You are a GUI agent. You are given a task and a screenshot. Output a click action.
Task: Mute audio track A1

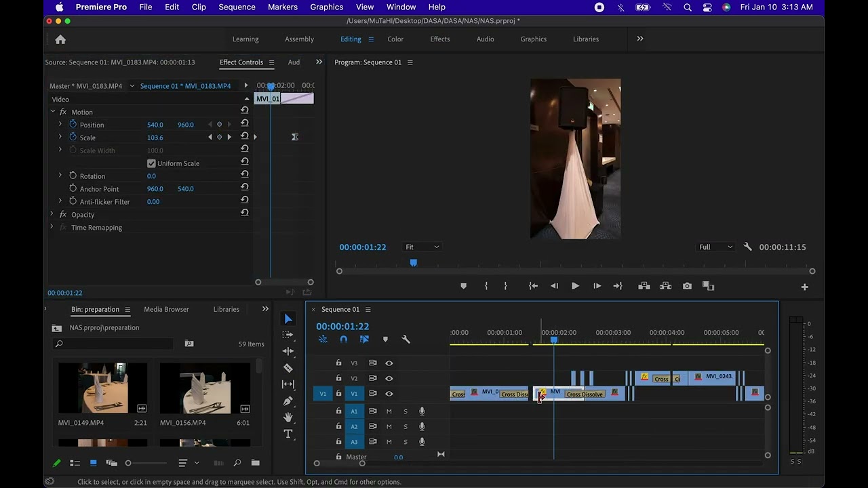(x=389, y=411)
